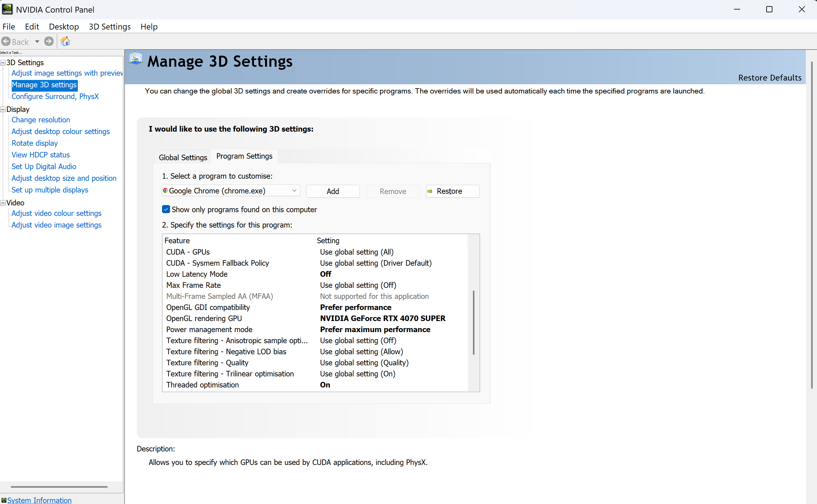Click the main page vertical scrollbar
Image resolution: width=817 pixels, height=504 pixels.
(812, 225)
